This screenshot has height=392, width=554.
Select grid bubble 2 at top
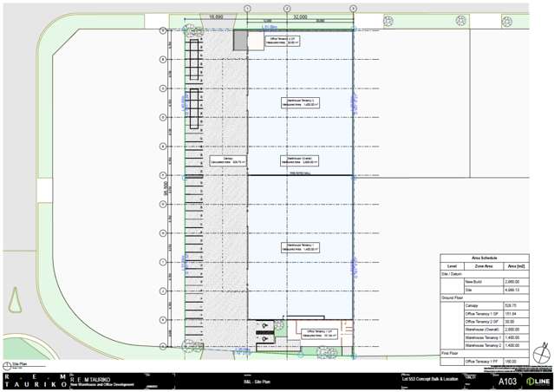tap(288, 8)
